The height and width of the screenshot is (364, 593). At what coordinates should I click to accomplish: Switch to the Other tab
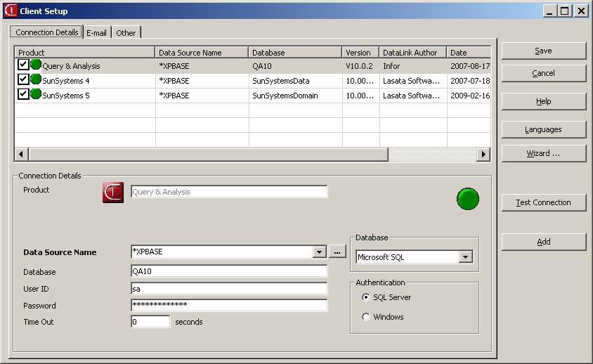click(x=126, y=33)
